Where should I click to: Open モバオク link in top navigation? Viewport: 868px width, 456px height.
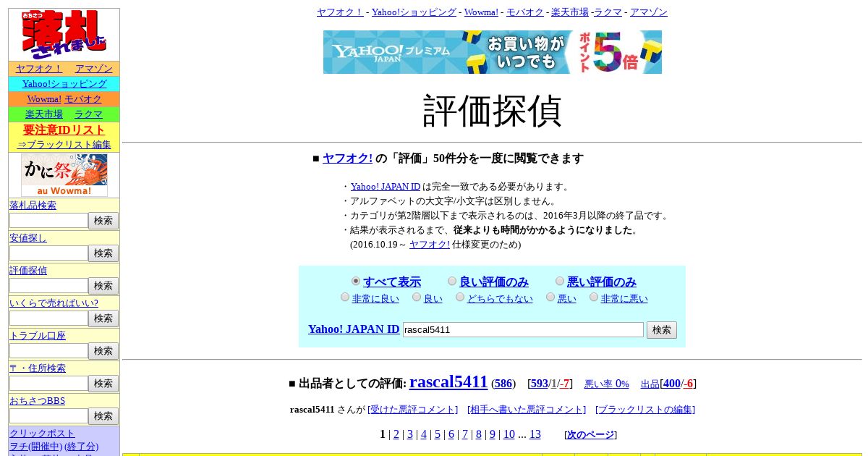524,12
